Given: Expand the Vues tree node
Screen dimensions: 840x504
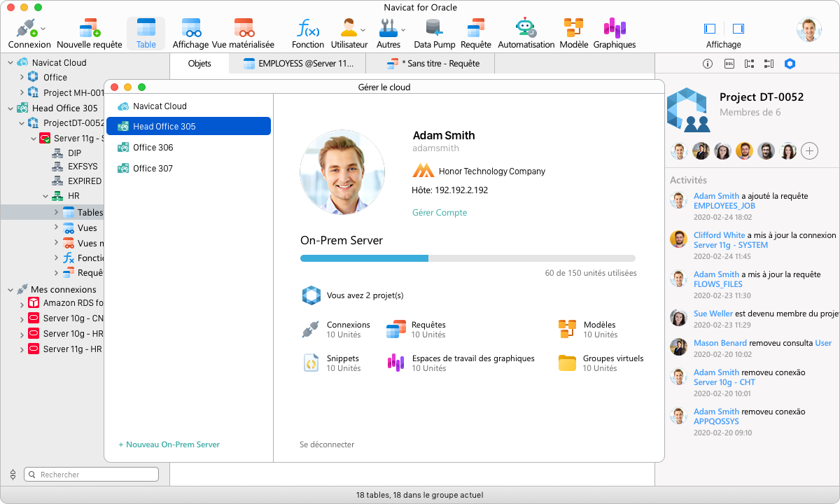Looking at the screenshot, I should coord(56,227).
